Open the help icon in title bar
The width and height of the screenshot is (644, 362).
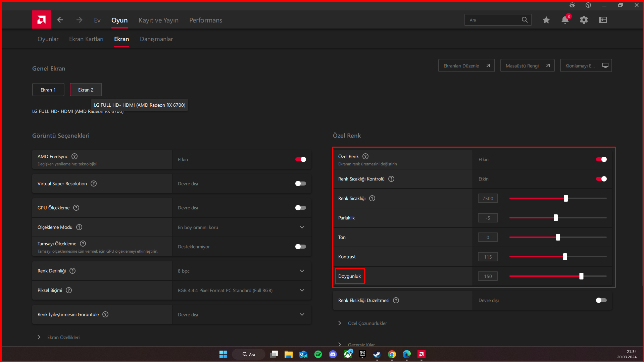point(588,5)
